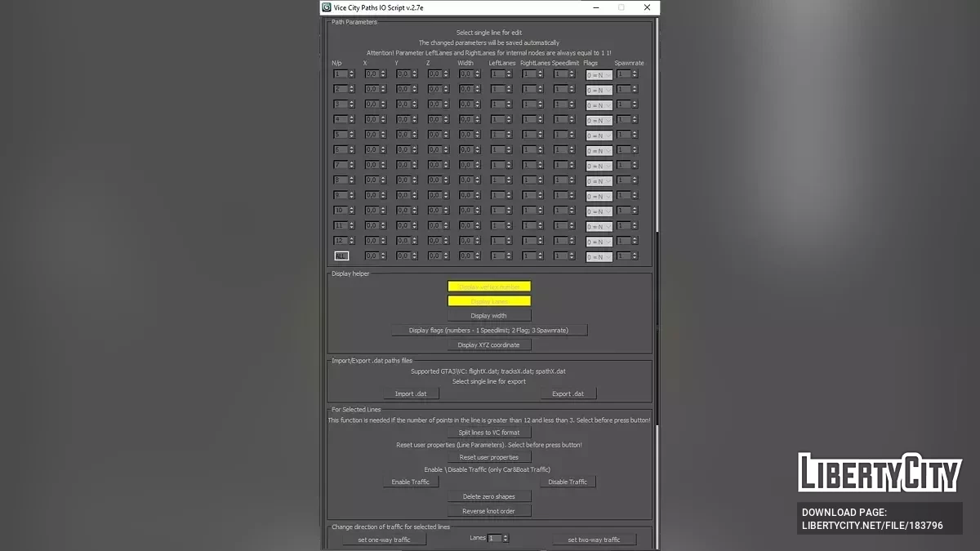Click the Export .dat button

568,393
